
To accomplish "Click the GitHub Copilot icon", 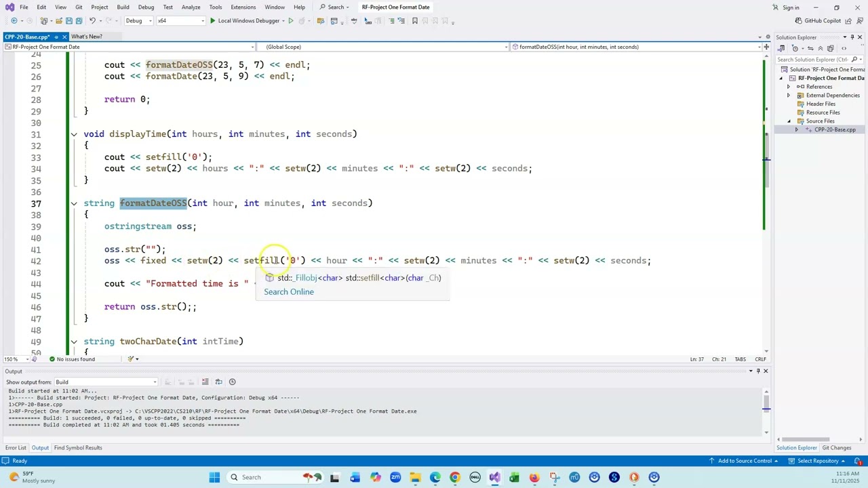I will click(x=799, y=20).
